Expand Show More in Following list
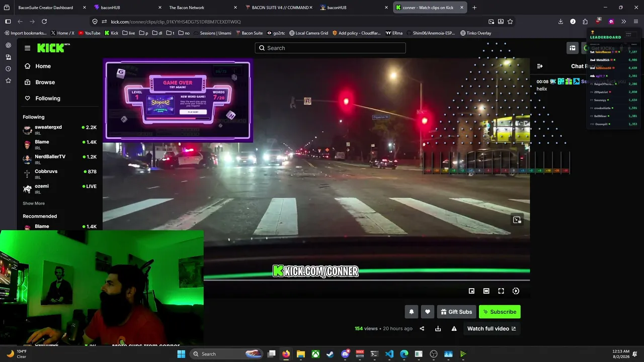 tap(34, 204)
